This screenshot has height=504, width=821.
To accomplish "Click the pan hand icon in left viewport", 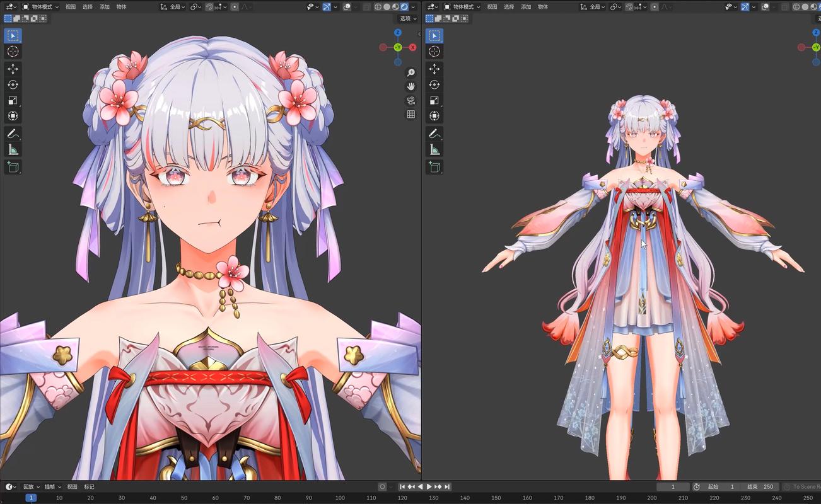I will click(411, 86).
